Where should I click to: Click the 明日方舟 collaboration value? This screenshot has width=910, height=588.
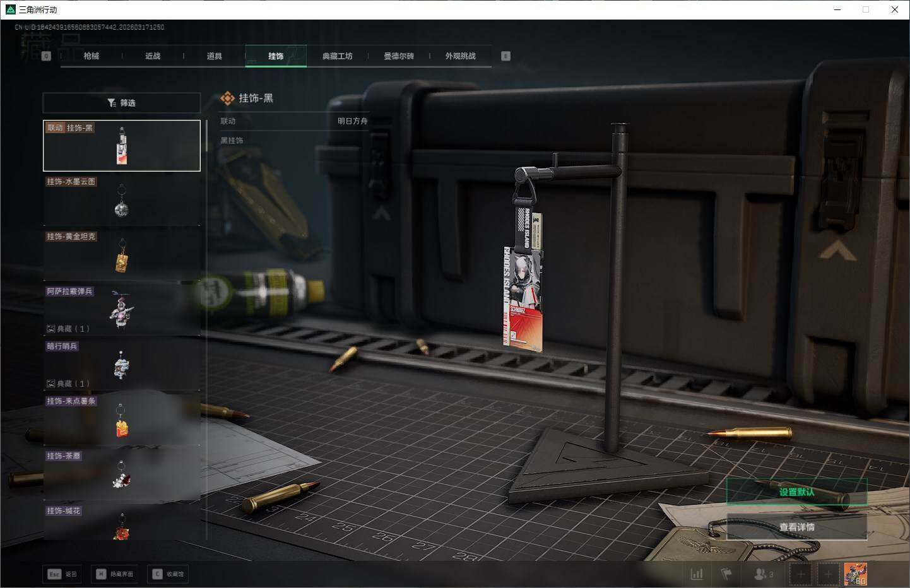(x=352, y=121)
